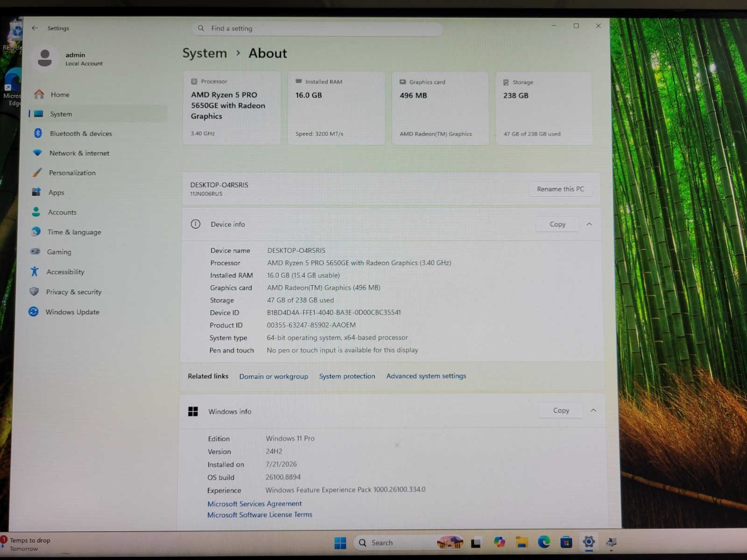The width and height of the screenshot is (747, 560).
Task: Click the DESKTOP-O4RSRIS device name value
Action: click(x=296, y=250)
